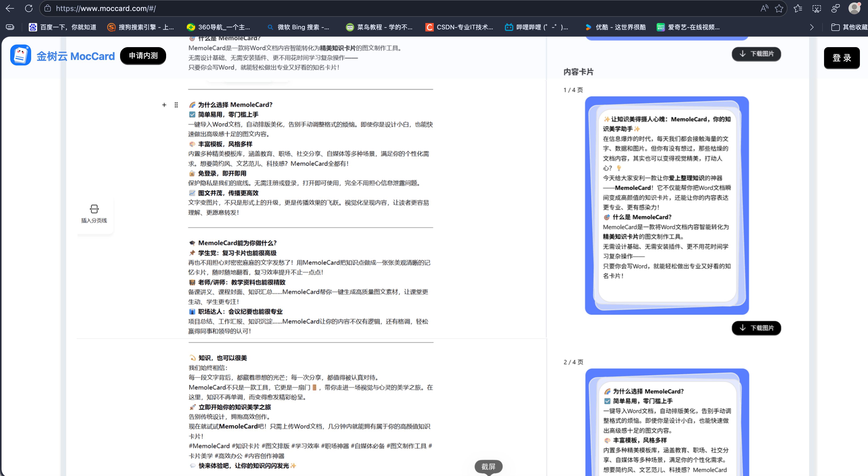Click editor line 图文并茂，传播更高效

pos(223,193)
